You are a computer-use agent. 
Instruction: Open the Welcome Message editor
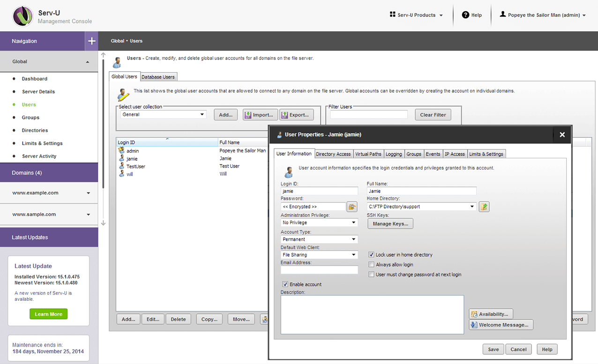click(x=501, y=325)
